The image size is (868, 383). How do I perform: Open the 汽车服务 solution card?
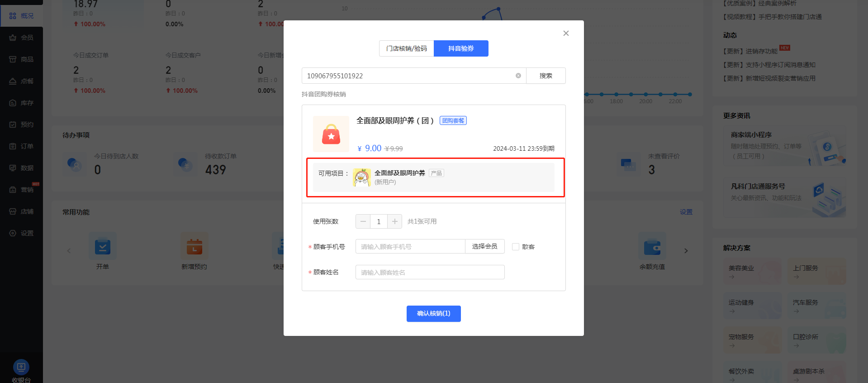817,306
